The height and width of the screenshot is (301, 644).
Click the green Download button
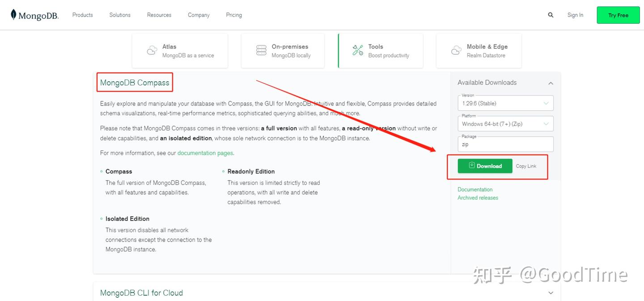[485, 166]
